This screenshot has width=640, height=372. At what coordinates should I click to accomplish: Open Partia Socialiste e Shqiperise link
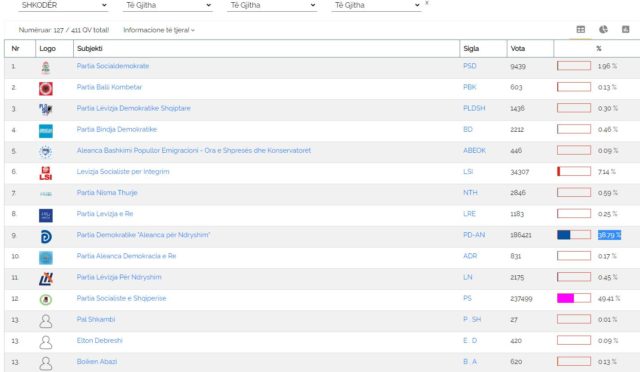tap(121, 298)
